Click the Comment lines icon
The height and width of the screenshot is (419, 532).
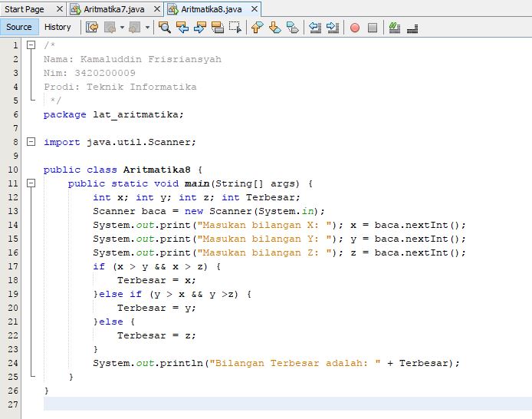click(x=395, y=27)
